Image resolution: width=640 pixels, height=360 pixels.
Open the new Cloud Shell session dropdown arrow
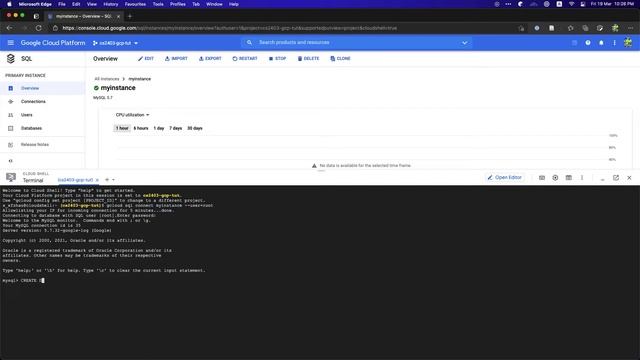tap(113, 180)
